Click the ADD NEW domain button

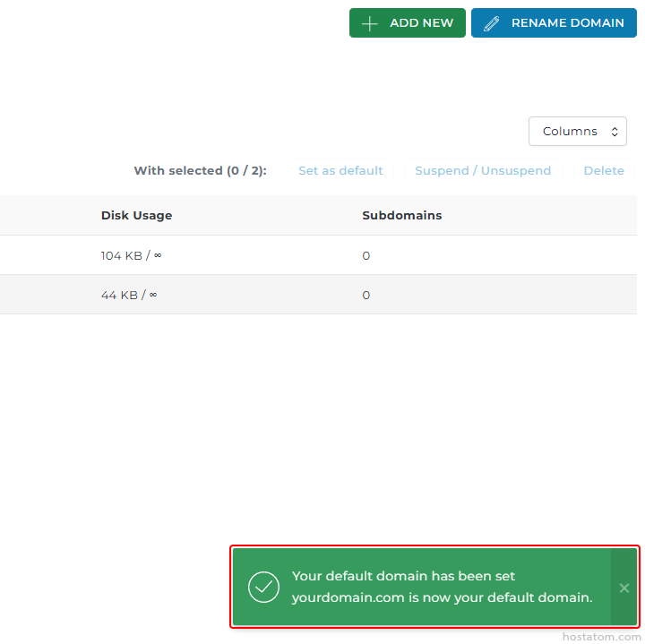click(x=408, y=23)
